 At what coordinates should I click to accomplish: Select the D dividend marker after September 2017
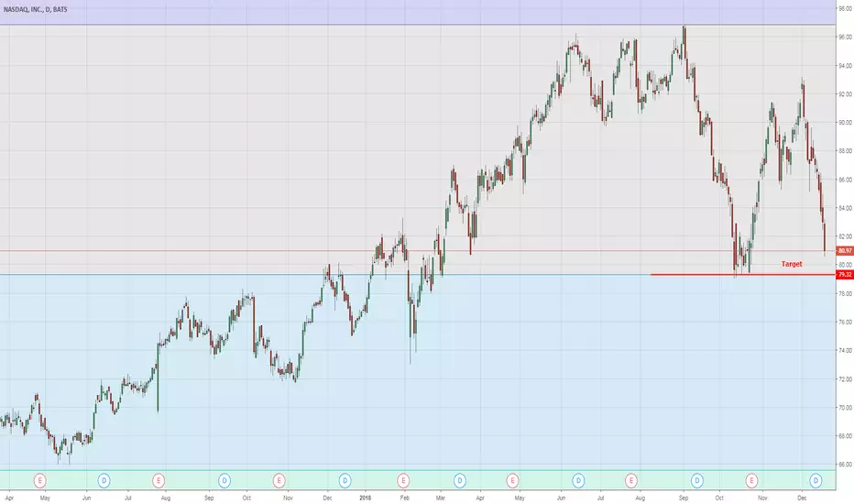224,480
